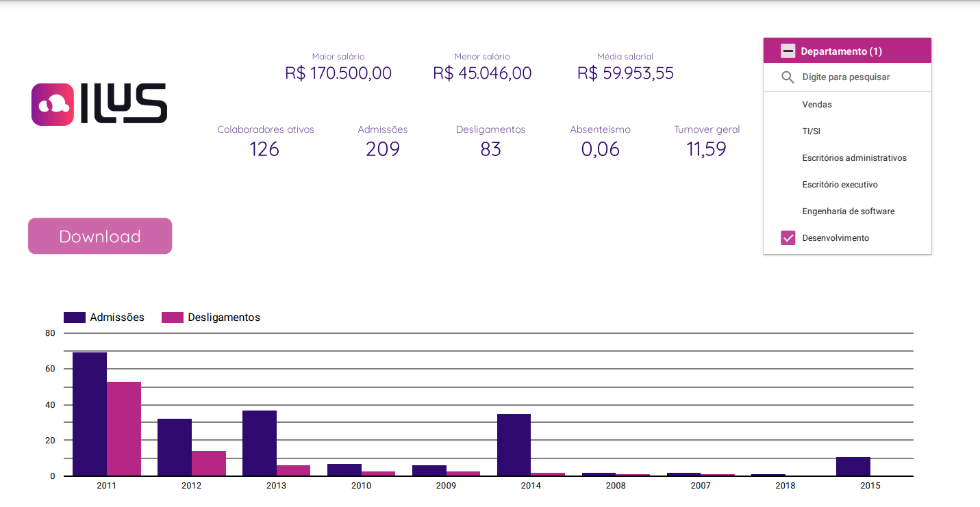Click the search magnifier icon
980x507 pixels.
[x=788, y=77]
